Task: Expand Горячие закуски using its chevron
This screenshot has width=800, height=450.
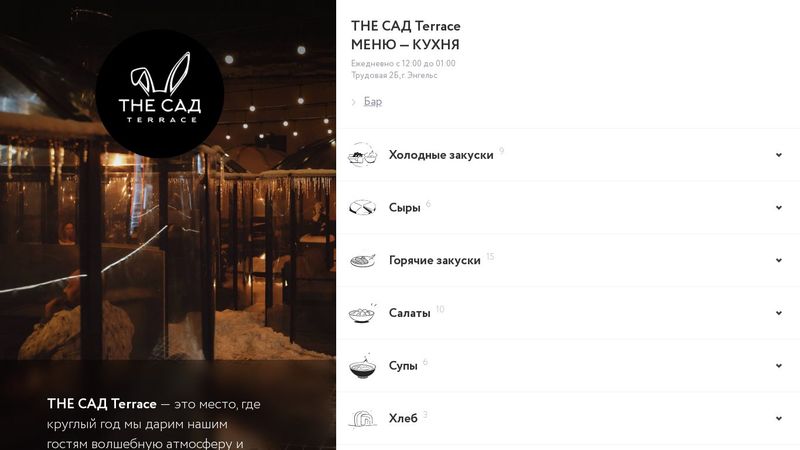Action: pyautogui.click(x=779, y=260)
